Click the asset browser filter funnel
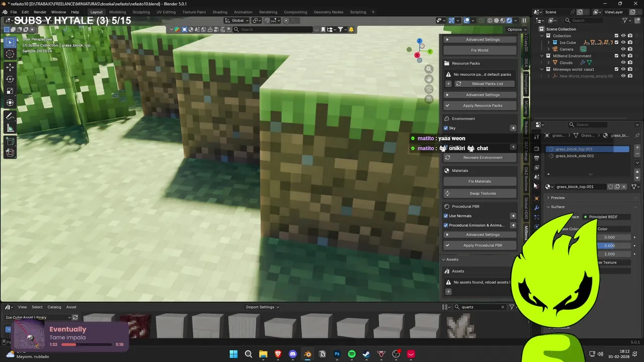This screenshot has width=644, height=362. pos(512,307)
